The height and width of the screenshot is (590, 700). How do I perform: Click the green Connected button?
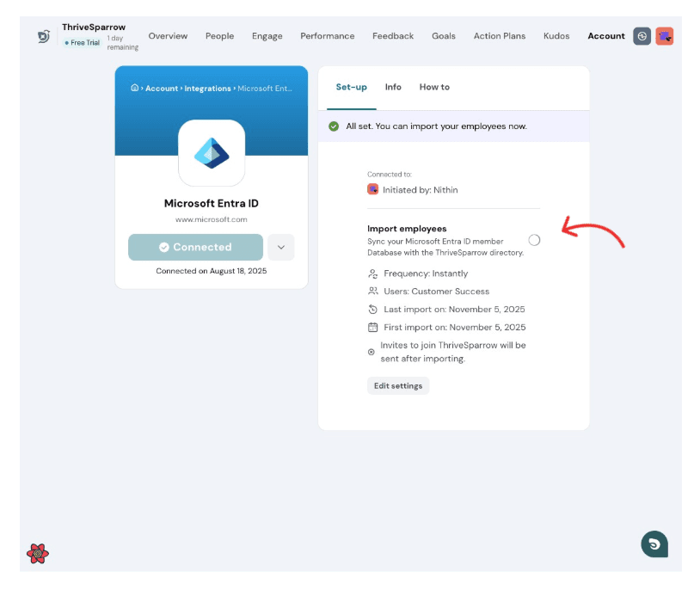coord(195,247)
